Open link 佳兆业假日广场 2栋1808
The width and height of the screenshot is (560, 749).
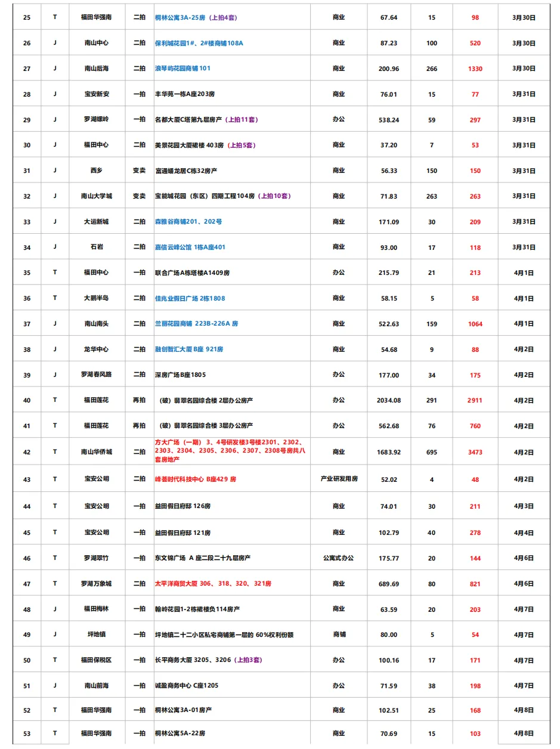190,298
